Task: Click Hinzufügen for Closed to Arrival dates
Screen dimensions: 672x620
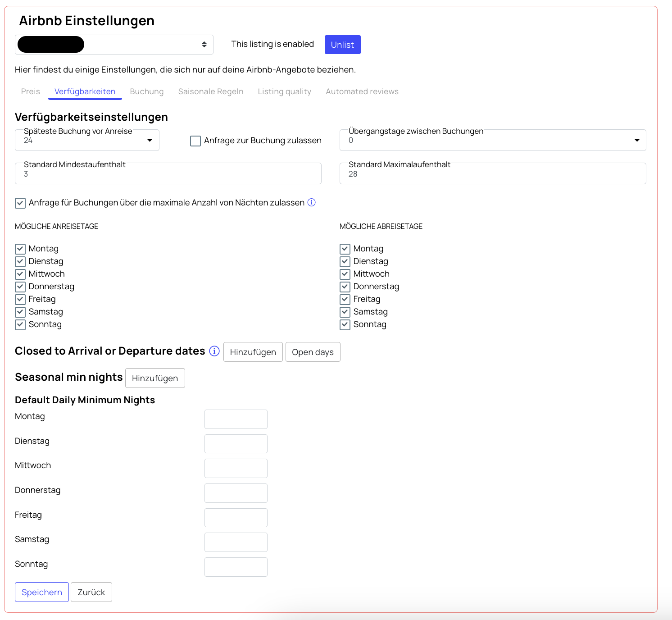Action: pyautogui.click(x=253, y=352)
